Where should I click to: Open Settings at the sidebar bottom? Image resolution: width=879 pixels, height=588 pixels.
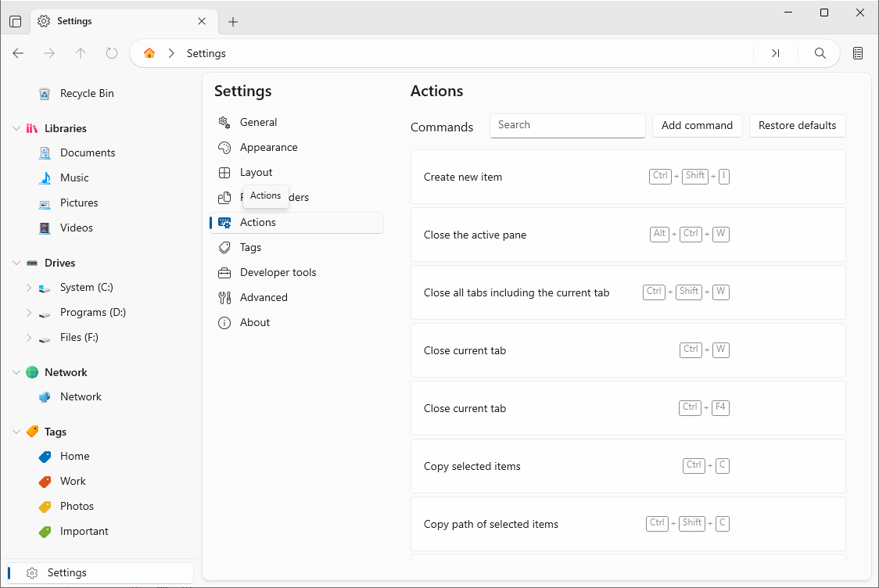[x=100, y=573]
